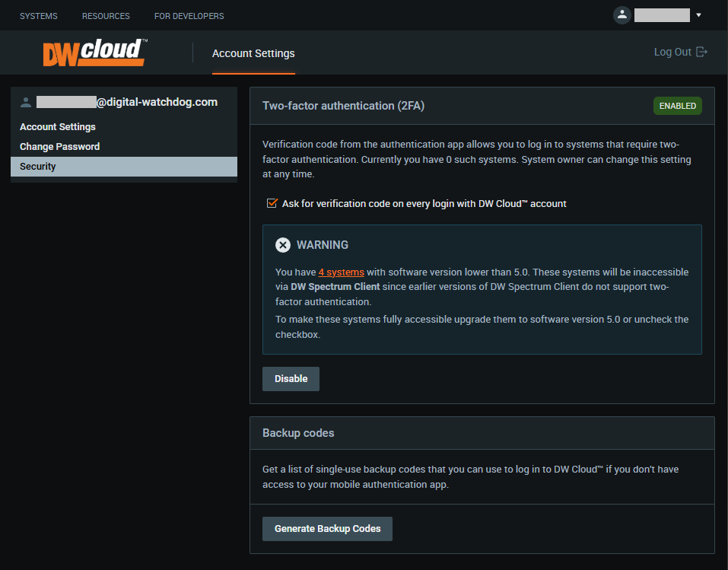Open the Systems menu

39,16
